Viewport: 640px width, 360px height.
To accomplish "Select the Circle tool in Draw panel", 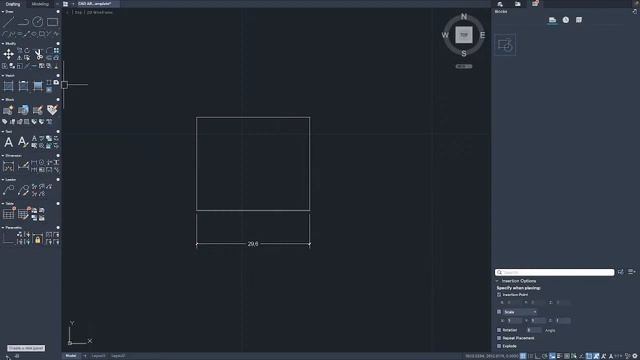I will (x=38, y=22).
